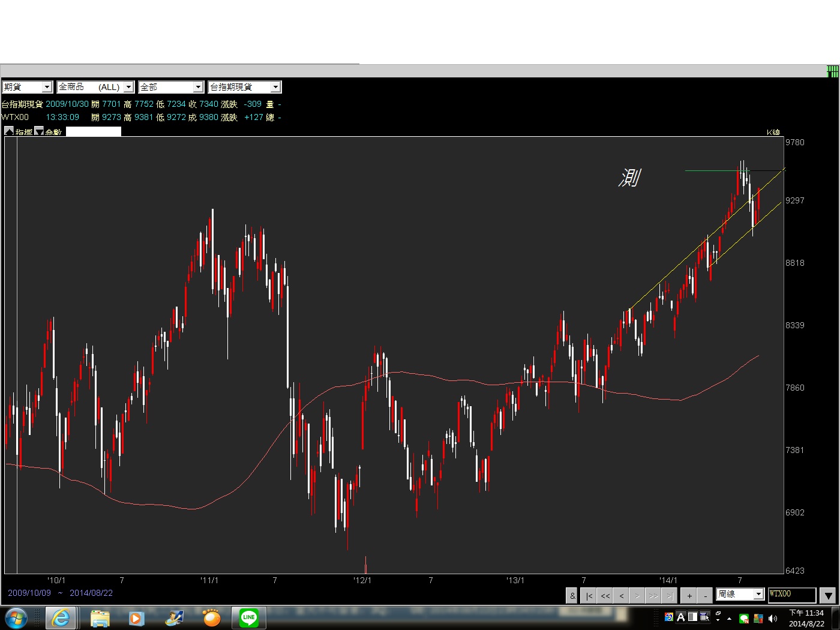Click the AVG antivirus tray icon
This screenshot has height=630, width=840.
[x=758, y=619]
